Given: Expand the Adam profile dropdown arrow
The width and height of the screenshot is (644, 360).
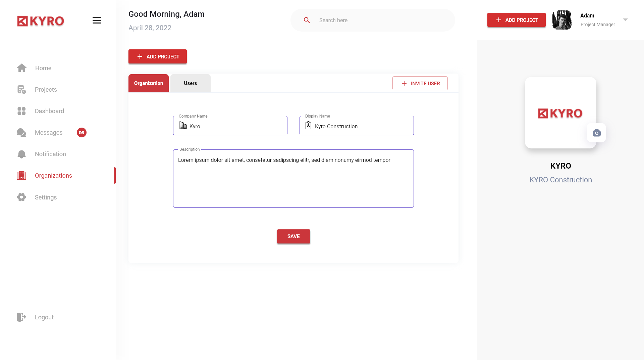Looking at the screenshot, I should coord(625,20).
